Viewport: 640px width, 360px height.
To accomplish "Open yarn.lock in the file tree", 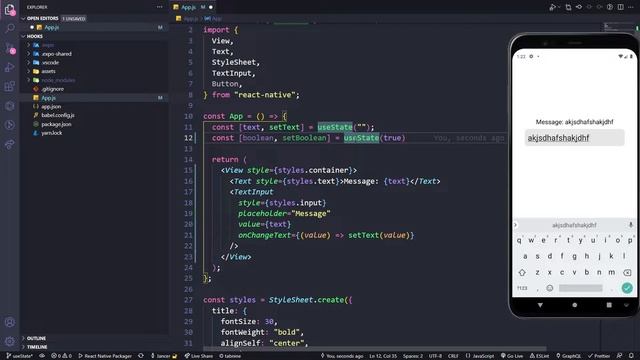I will coord(94,133).
